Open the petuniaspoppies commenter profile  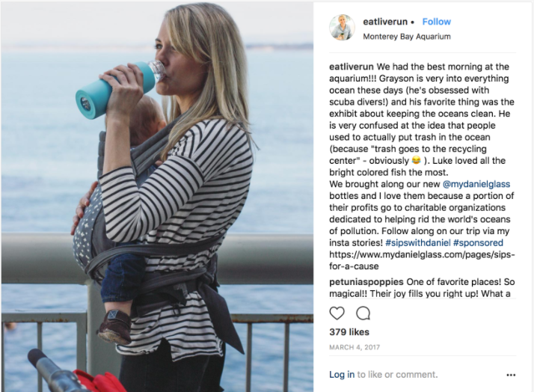[x=366, y=282]
